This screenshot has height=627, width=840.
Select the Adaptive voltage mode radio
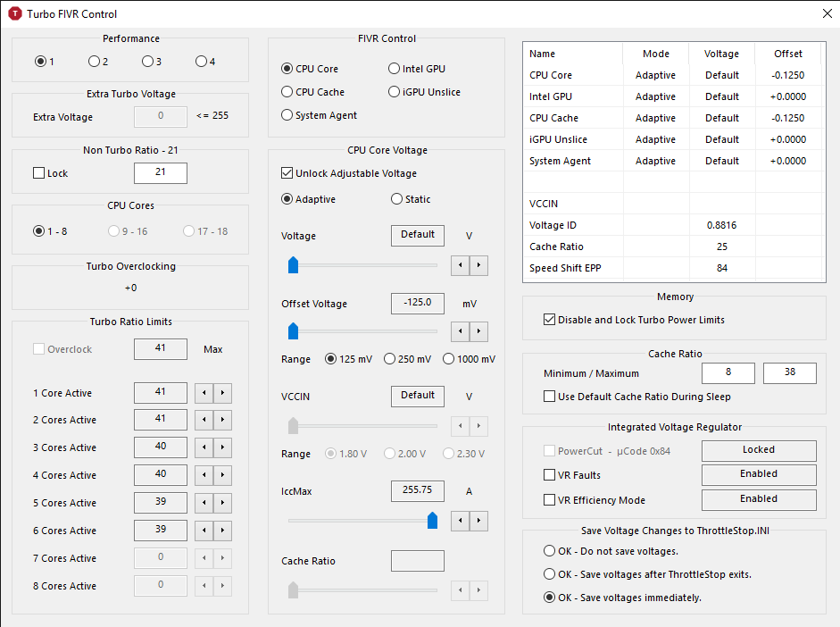(x=309, y=199)
